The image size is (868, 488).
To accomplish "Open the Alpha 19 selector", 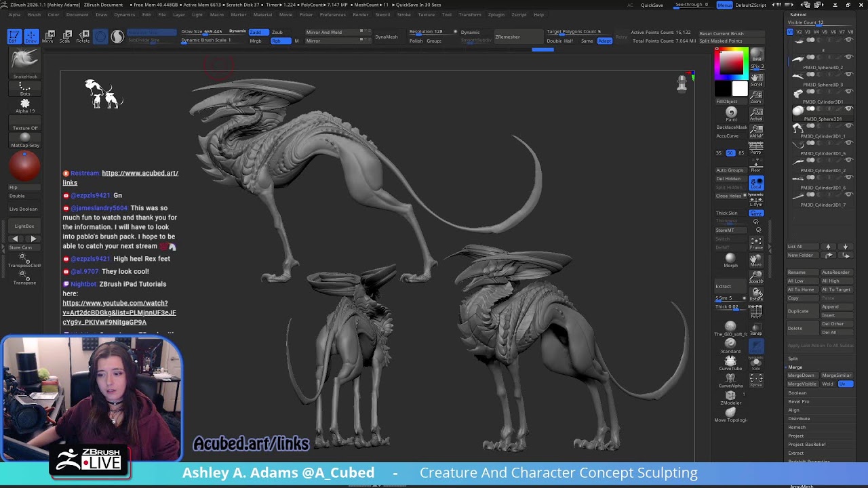I will [25, 106].
